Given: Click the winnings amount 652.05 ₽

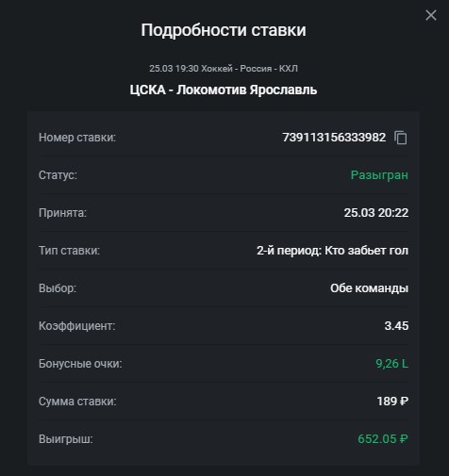Looking at the screenshot, I should tap(383, 439).
